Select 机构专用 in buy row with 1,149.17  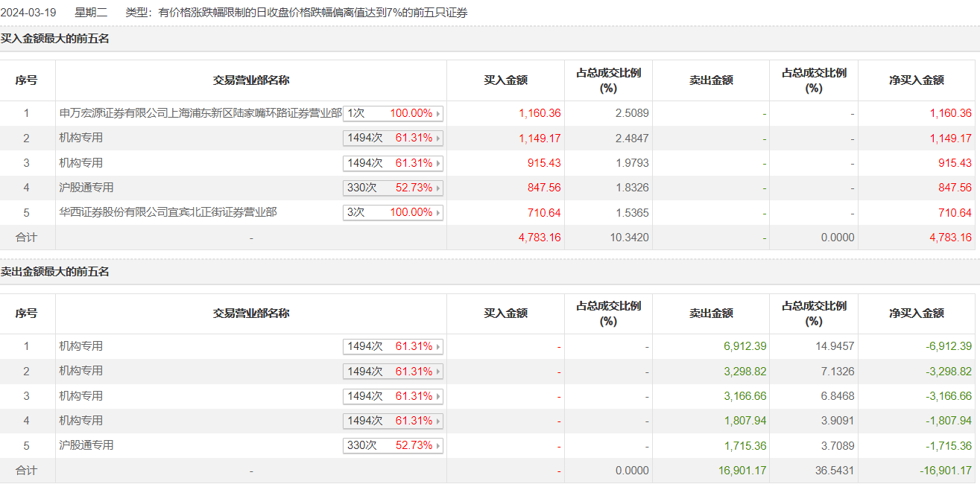tap(81, 138)
